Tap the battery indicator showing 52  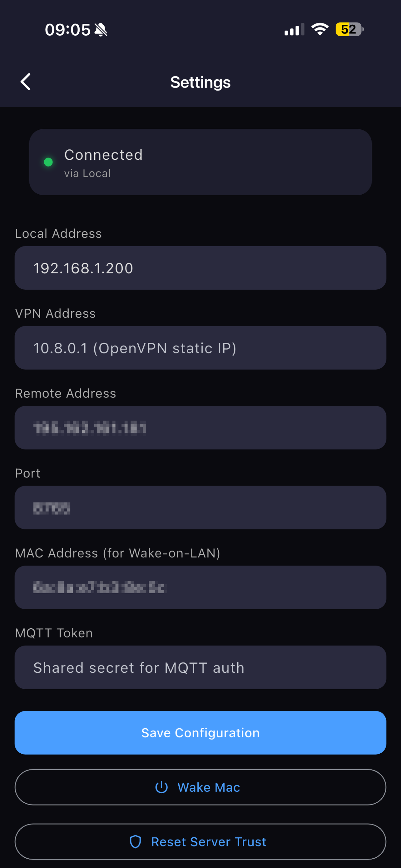pyautogui.click(x=349, y=29)
